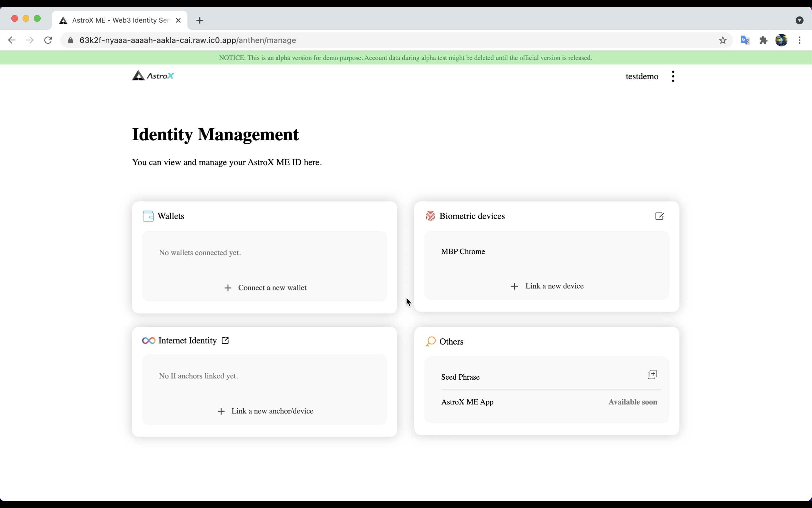Open the Chrome three-dot menu
Screen dimensions: 812x508
pos(800,40)
